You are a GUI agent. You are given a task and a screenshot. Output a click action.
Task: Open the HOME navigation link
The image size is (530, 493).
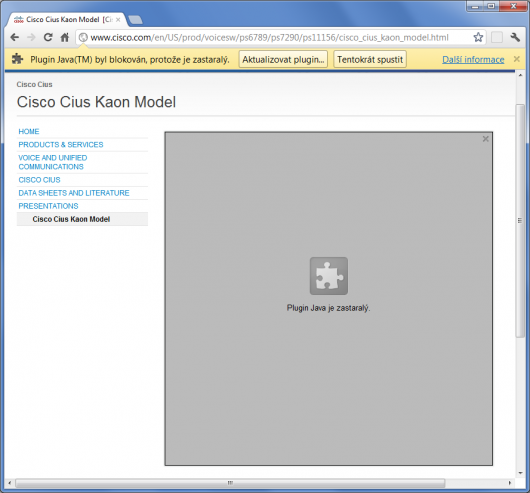pos(29,131)
